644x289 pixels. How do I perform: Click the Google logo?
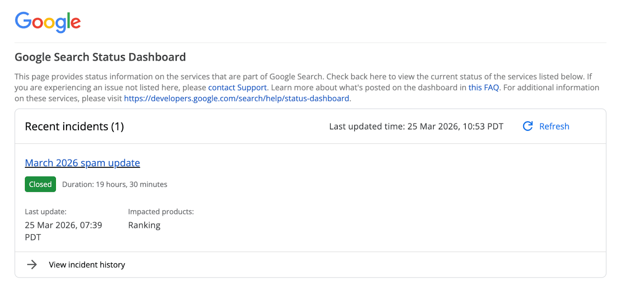point(47,22)
